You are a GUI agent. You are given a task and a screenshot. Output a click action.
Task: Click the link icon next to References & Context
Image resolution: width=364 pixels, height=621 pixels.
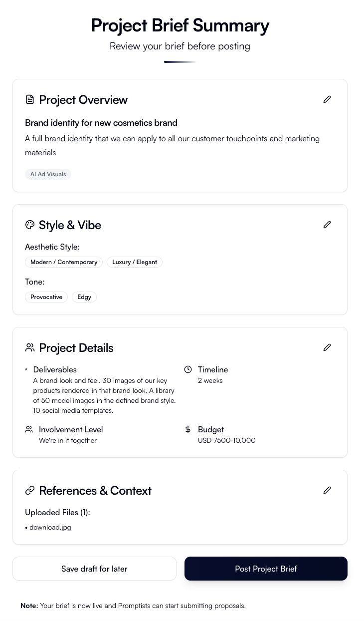pos(30,490)
